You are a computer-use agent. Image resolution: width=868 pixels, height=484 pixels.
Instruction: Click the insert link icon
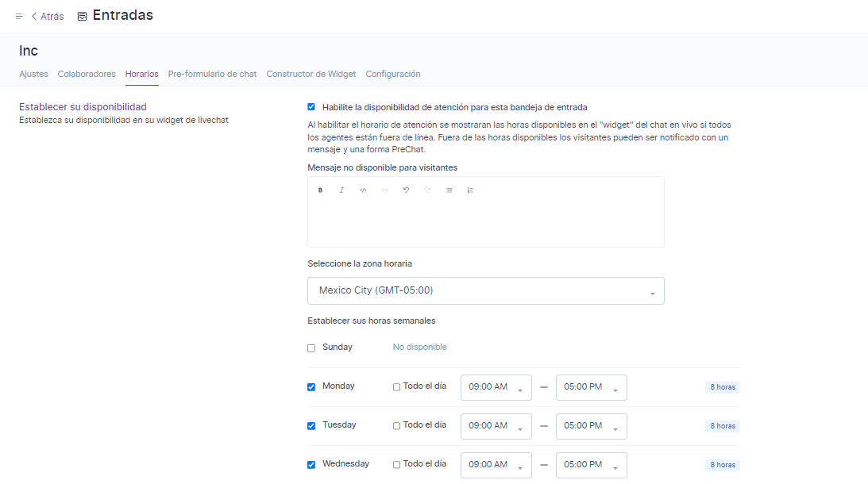click(x=384, y=190)
